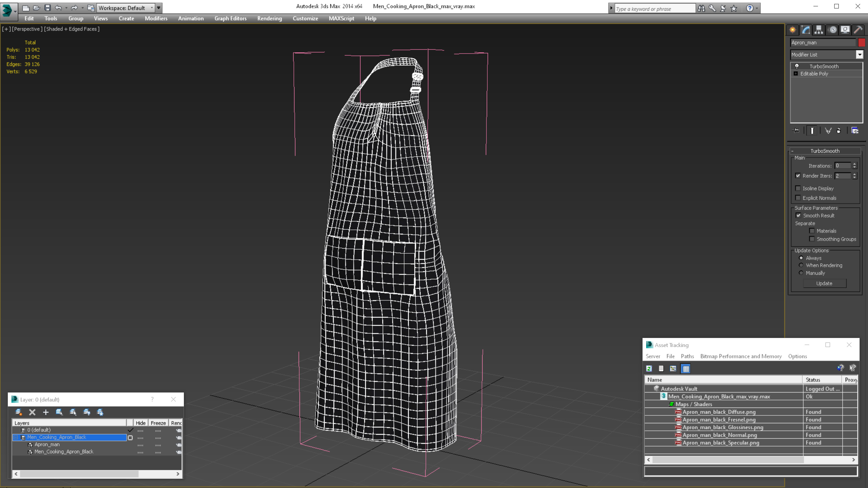The image size is (868, 488).
Task: Open the Hierarchy command panel tab
Action: (819, 30)
